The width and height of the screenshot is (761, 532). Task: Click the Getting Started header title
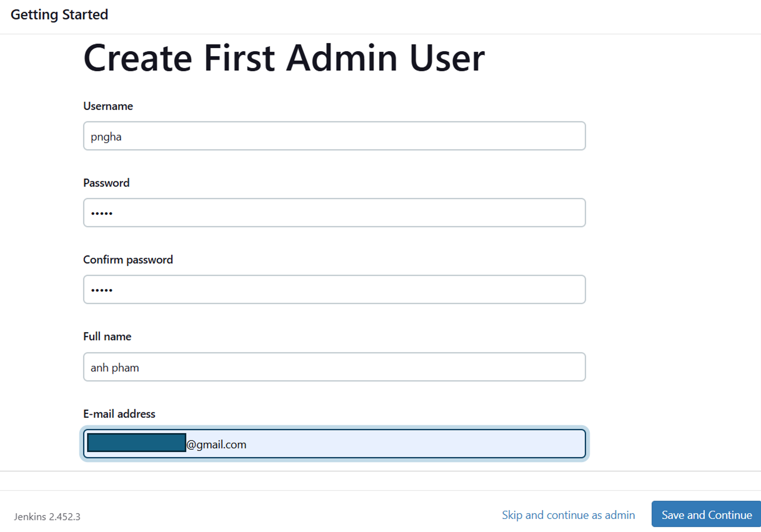tap(59, 15)
